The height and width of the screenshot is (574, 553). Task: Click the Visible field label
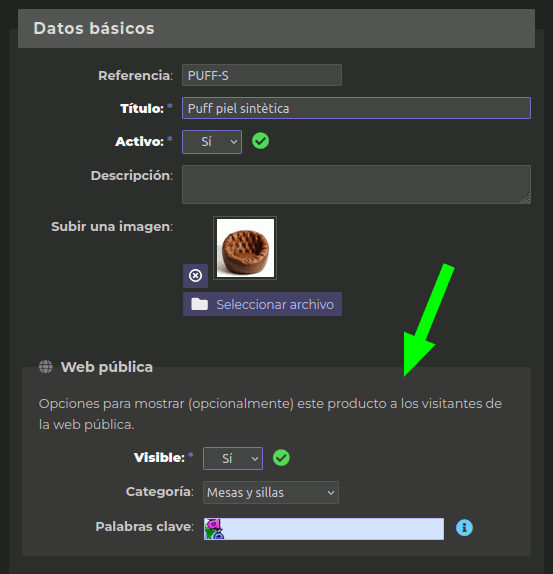159,458
